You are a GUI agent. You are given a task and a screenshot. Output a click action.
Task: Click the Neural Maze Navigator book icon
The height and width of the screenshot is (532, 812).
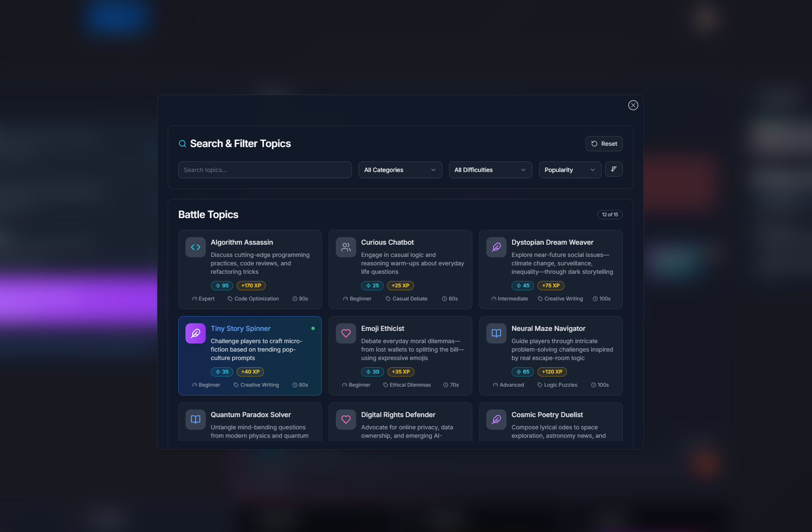tap(496, 333)
